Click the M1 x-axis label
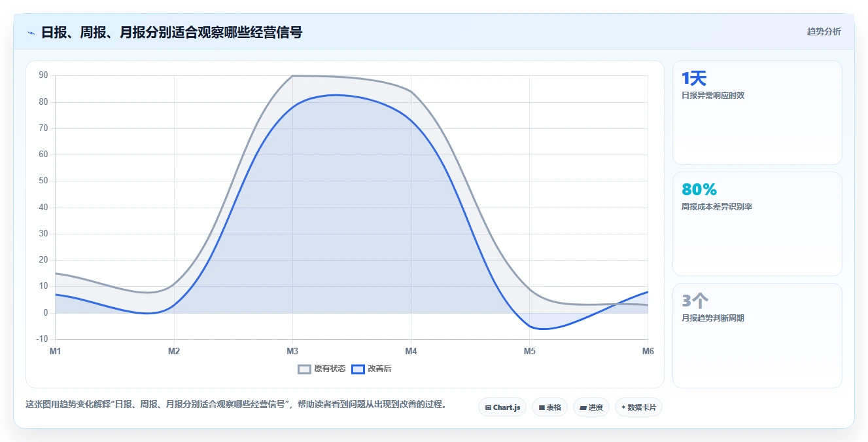Viewport: 868px width, 442px height. click(x=56, y=352)
